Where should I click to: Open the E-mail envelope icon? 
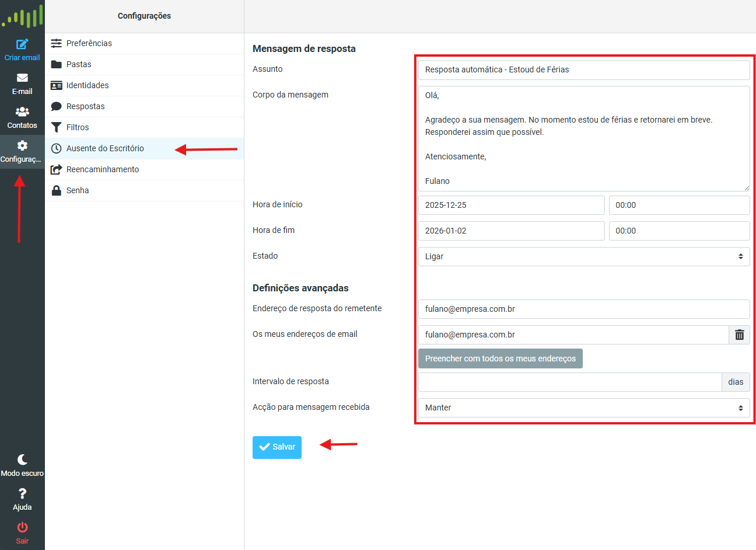pos(22,78)
